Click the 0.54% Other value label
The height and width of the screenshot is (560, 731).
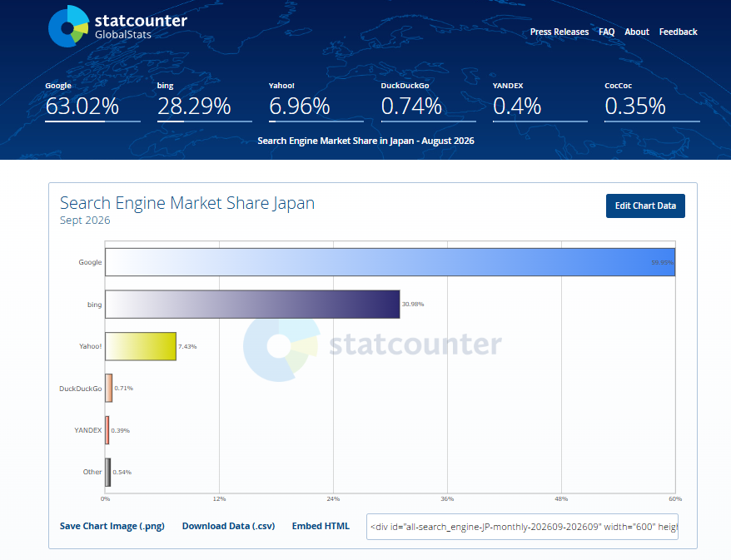click(x=122, y=473)
